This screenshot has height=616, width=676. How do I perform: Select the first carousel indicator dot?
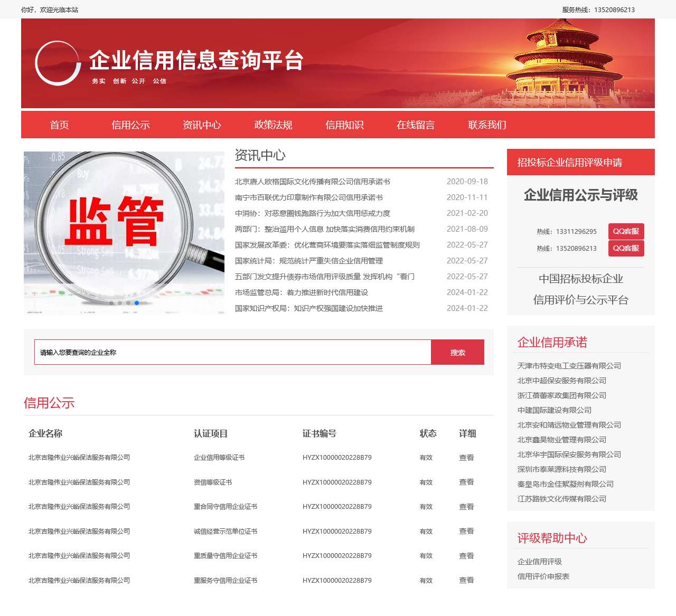(111, 303)
